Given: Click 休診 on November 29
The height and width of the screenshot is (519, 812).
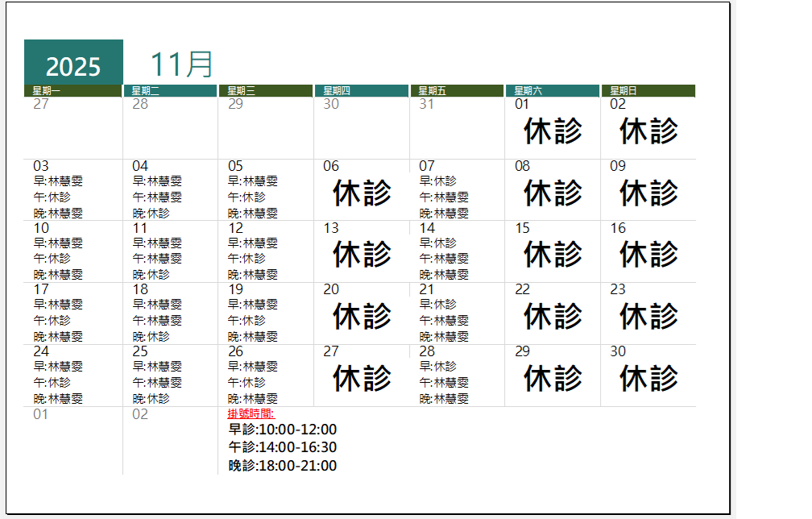Looking at the screenshot, I should coord(553,377).
